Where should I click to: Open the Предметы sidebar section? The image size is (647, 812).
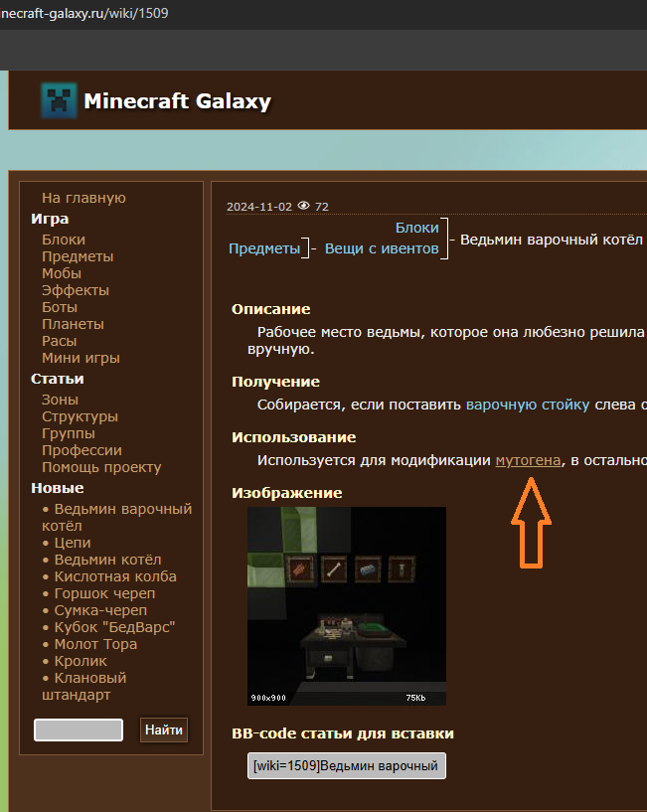click(x=78, y=256)
